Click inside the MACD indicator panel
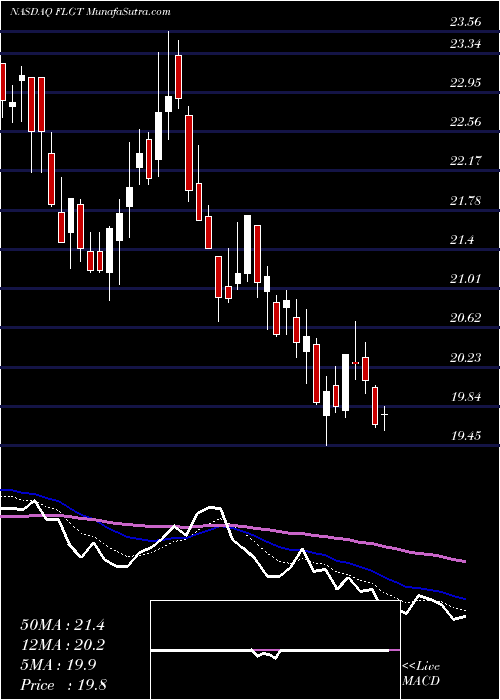Viewport: 500px width, 700px height. 275,650
